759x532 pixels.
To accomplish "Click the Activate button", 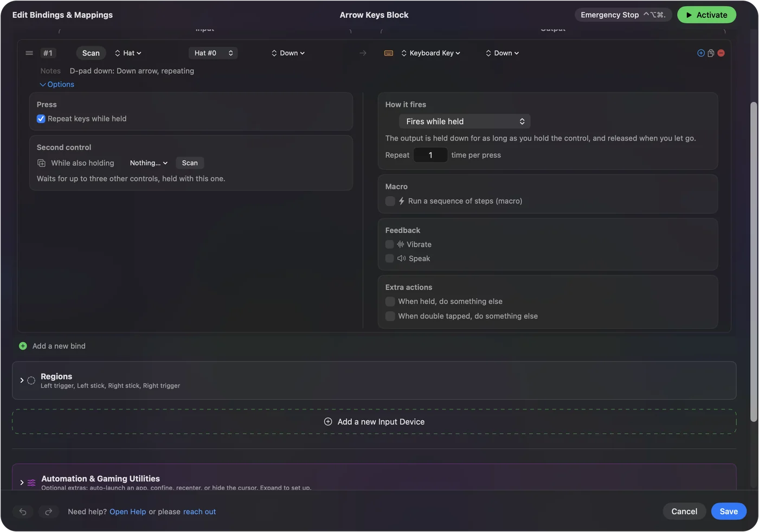I will click(x=706, y=15).
